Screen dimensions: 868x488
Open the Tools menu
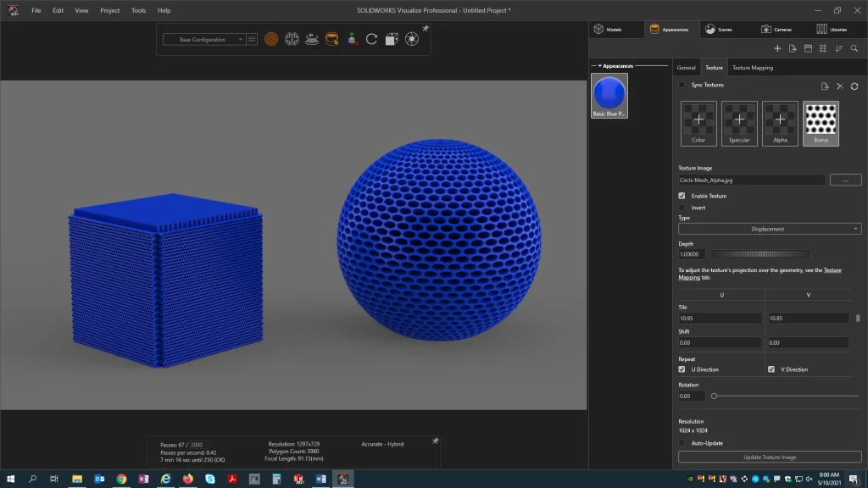(x=138, y=10)
